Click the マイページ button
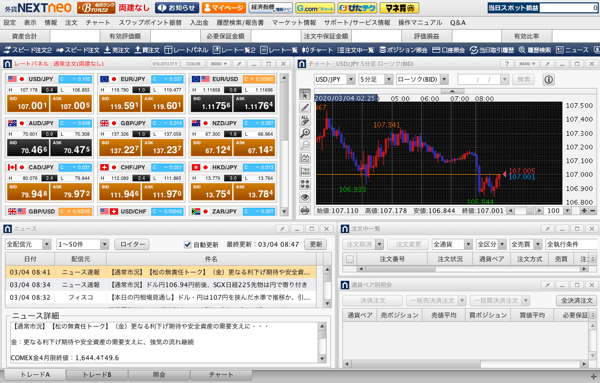The image size is (600, 383). 224,8
